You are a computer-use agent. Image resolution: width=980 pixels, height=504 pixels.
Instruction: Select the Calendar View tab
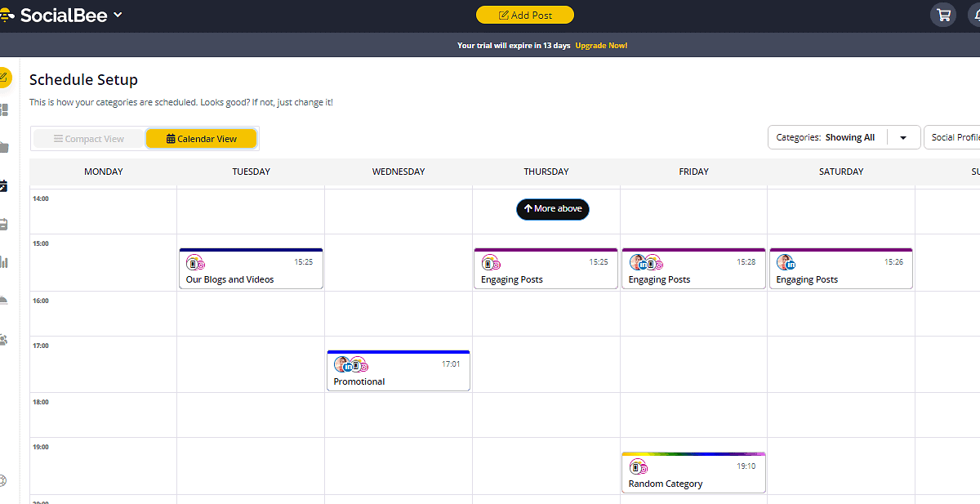tap(201, 138)
